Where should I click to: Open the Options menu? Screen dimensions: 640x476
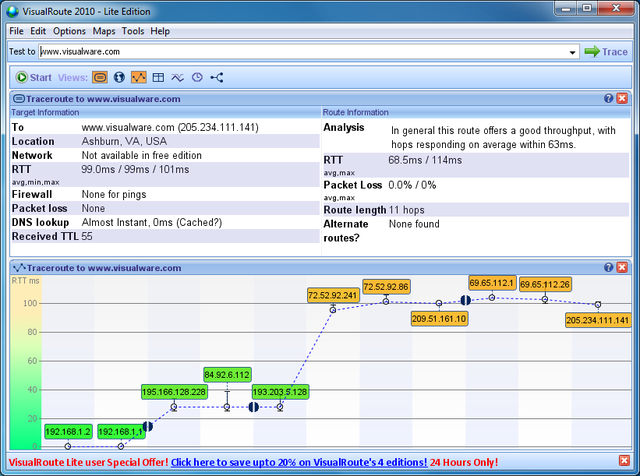click(69, 31)
